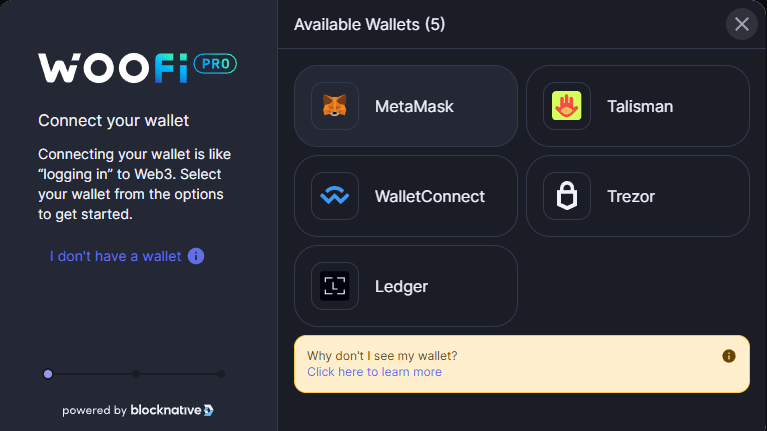Screen dimensions: 767x431
Task: Open "I don't have a wallet" link
Action: [116, 256]
